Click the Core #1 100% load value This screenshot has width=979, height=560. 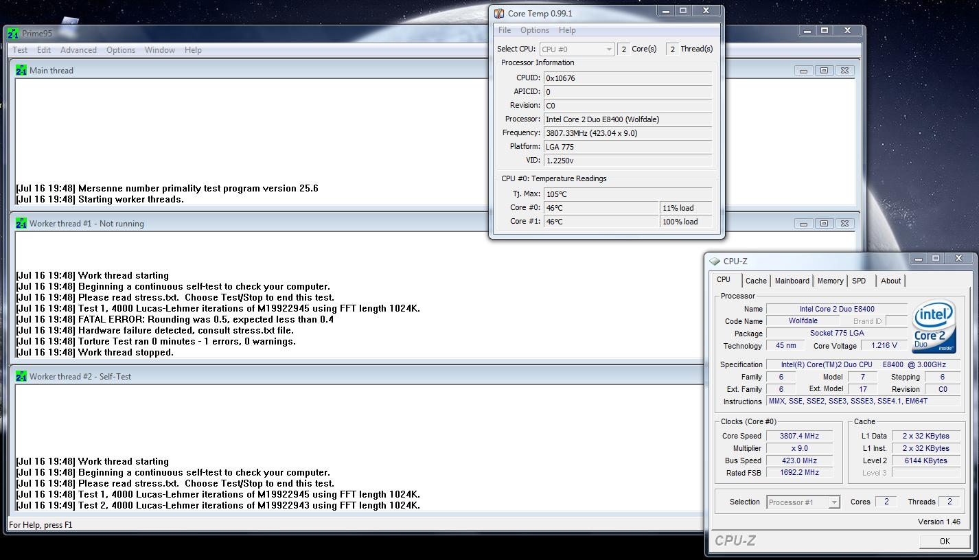coord(686,222)
